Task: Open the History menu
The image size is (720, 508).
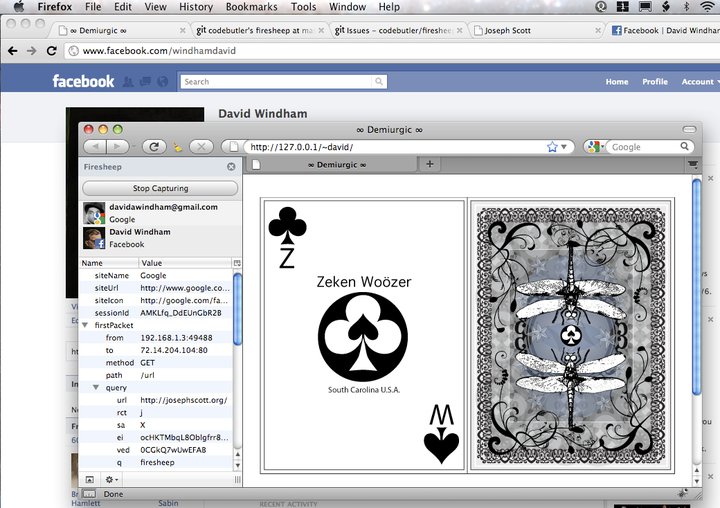Action: pos(196,7)
